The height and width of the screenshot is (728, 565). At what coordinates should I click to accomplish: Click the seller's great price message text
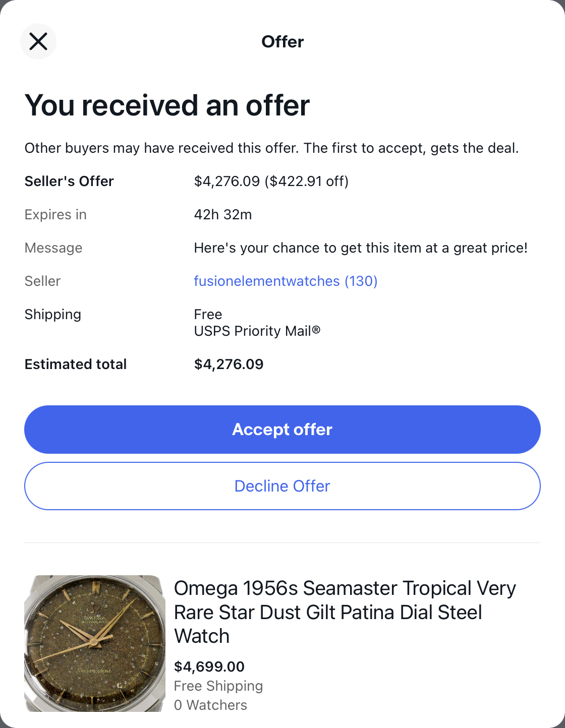coord(361,248)
